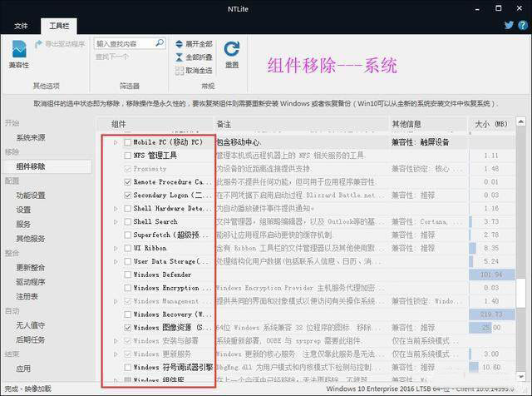
Task: Sort by the 大小 (MB) column header
Action: pos(491,124)
